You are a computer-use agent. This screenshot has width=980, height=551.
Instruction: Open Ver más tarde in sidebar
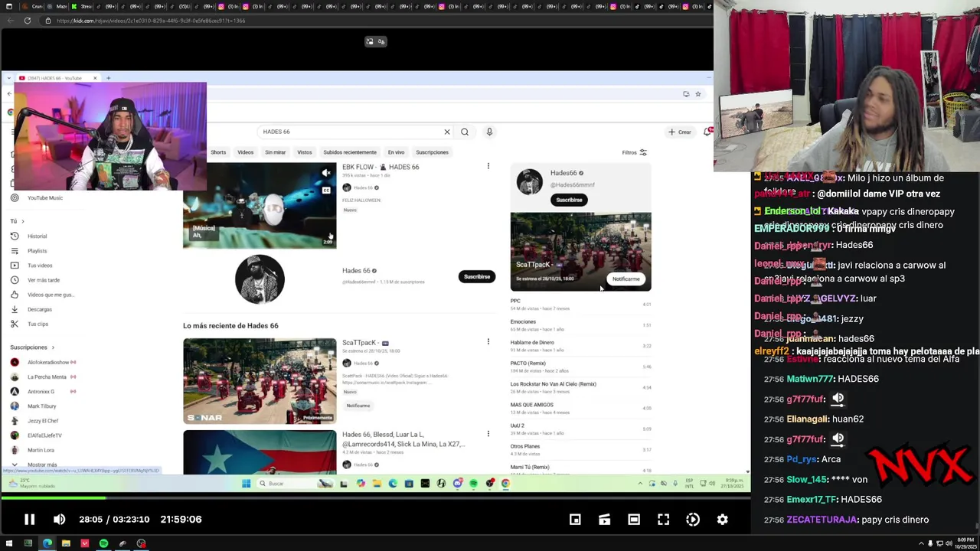pos(43,279)
